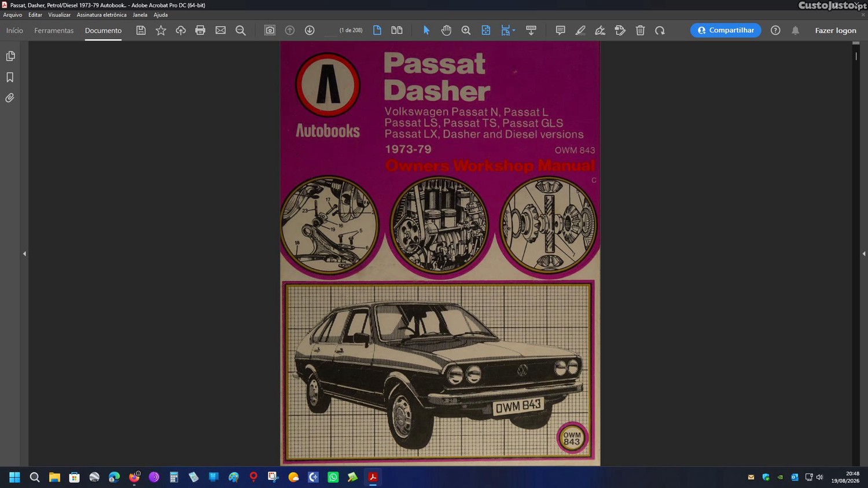Click the Compartilhar share button

(726, 30)
